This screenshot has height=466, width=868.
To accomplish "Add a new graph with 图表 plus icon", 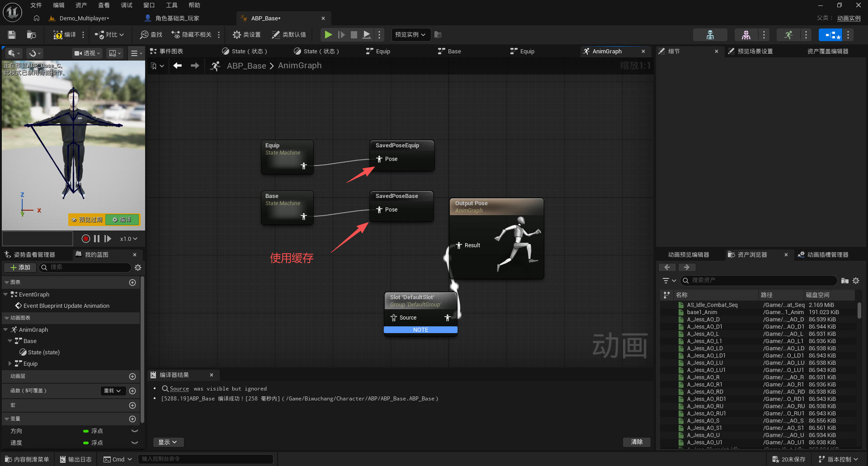I will click(x=132, y=282).
